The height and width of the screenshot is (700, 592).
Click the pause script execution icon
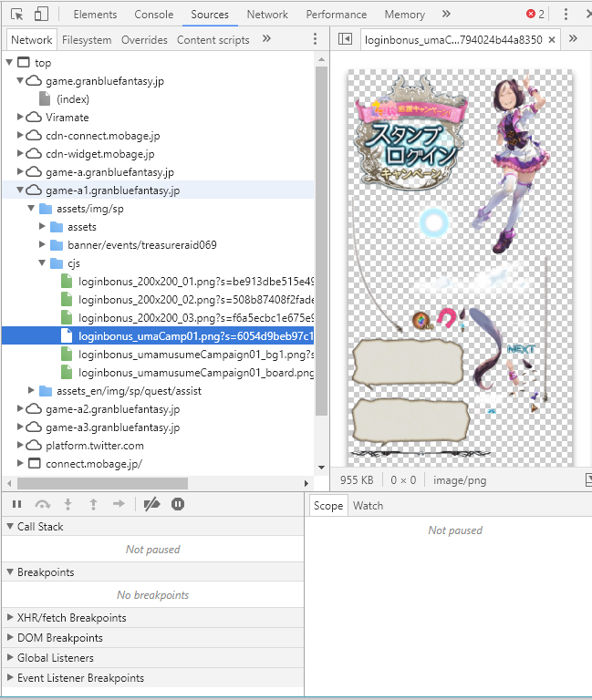pos(16,504)
